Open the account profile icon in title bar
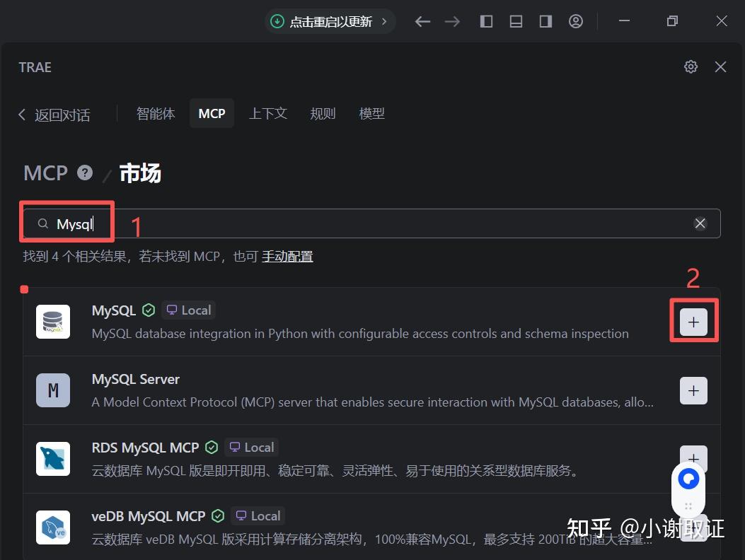745x560 pixels. [x=575, y=21]
